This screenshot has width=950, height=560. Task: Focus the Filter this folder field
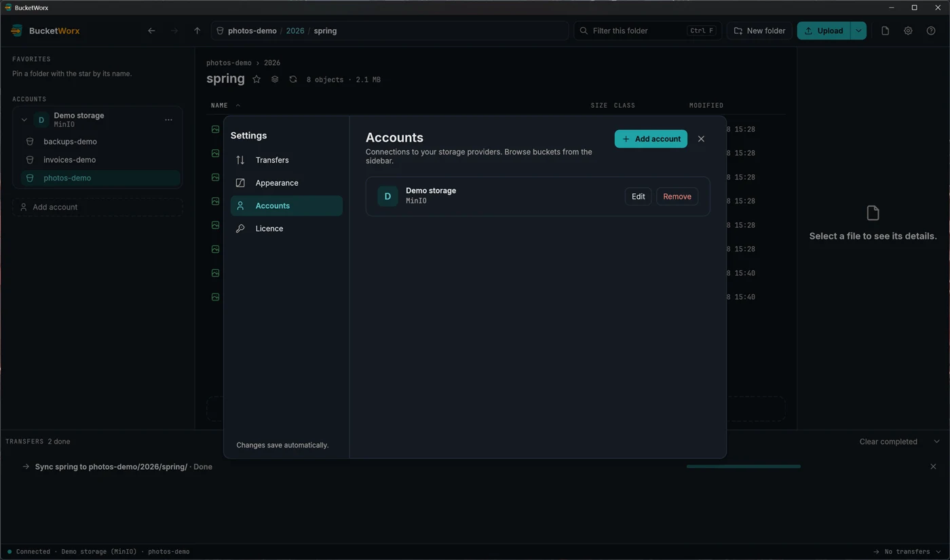click(x=647, y=31)
